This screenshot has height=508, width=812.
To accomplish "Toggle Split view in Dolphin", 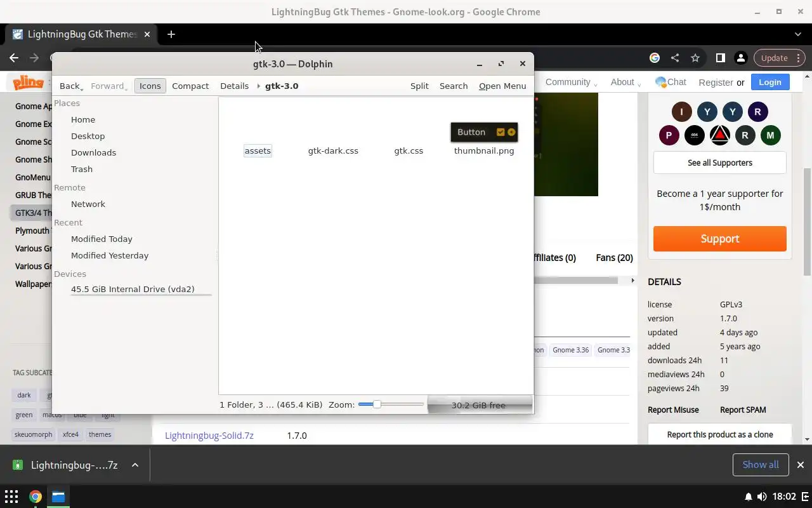I will [x=419, y=86].
